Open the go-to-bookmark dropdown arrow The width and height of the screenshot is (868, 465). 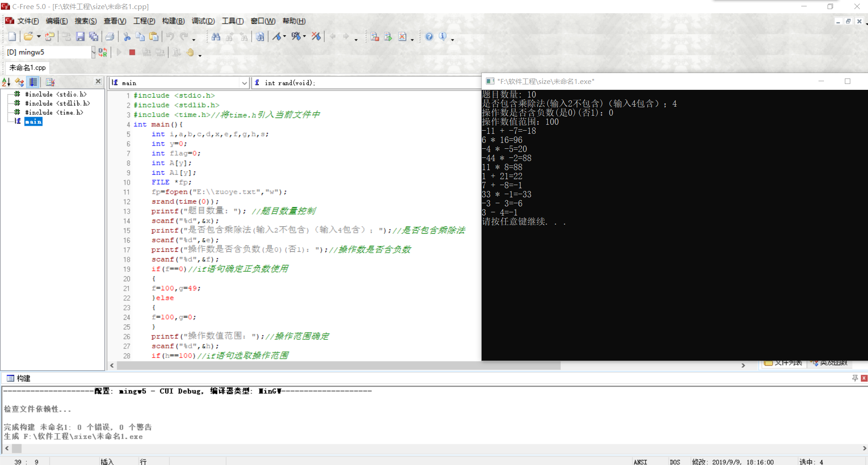pos(304,37)
